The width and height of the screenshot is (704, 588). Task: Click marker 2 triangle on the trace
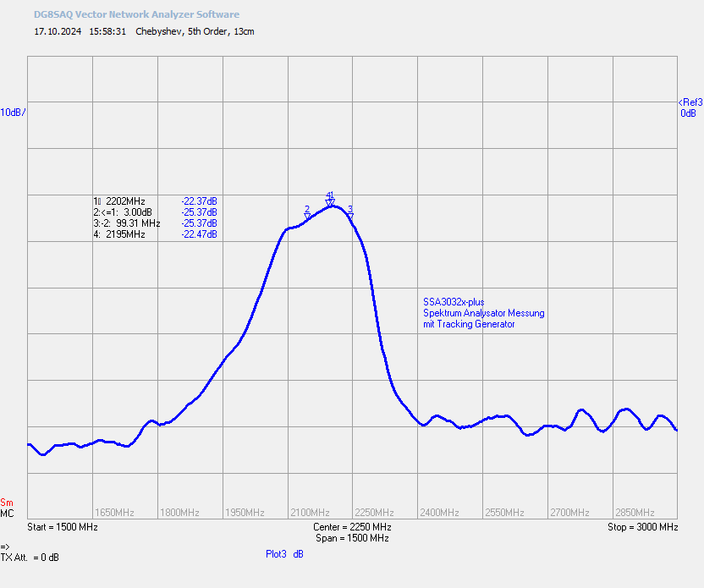point(307,217)
